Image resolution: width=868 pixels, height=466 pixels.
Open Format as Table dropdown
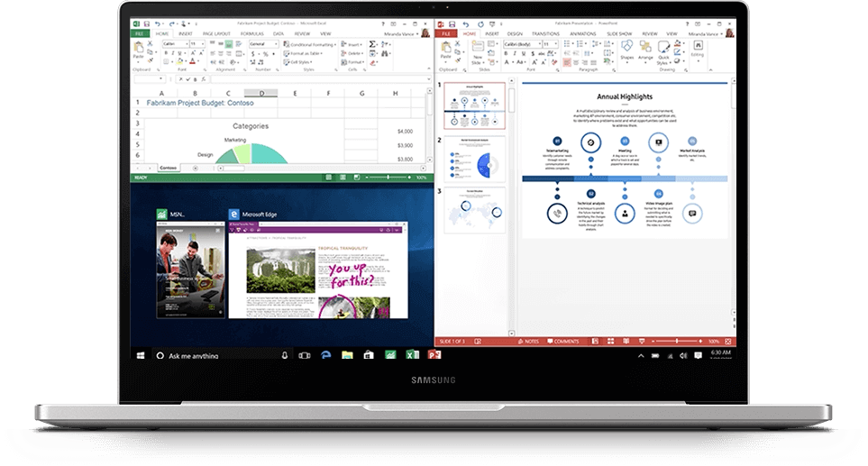(303, 53)
